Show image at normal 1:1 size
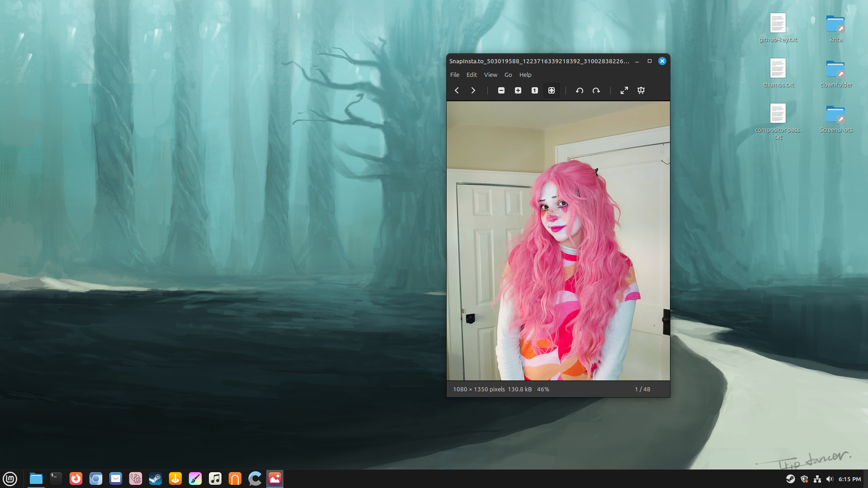The width and height of the screenshot is (868, 488). (x=535, y=90)
